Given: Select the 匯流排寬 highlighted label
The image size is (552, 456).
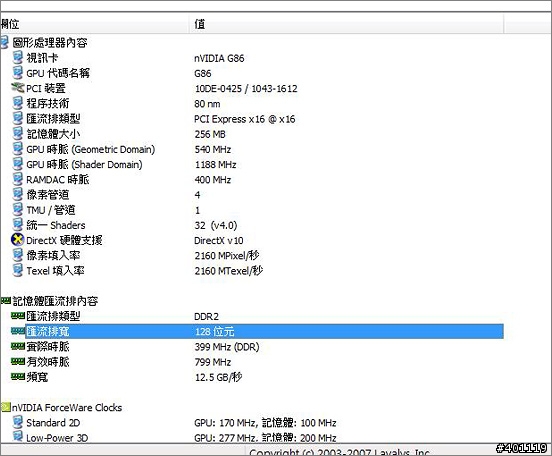Looking at the screenshot, I should coord(48,331).
